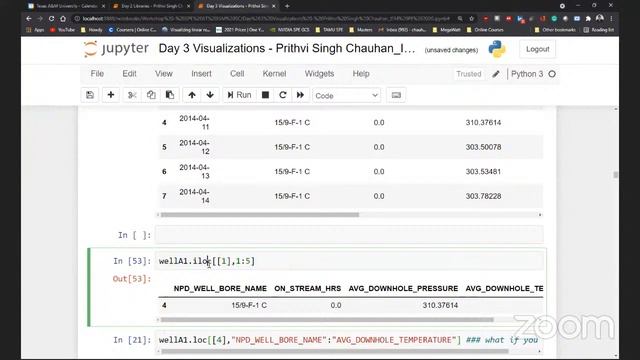Restart kernel and run all fast-forward icon
Screen dimensions: 640x360
(300, 95)
